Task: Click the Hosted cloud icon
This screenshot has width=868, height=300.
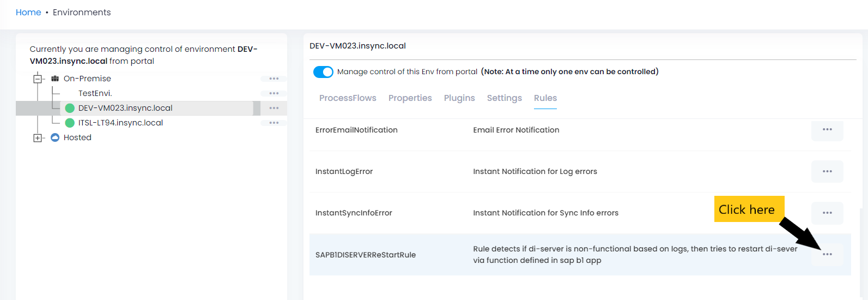Action: tap(55, 137)
